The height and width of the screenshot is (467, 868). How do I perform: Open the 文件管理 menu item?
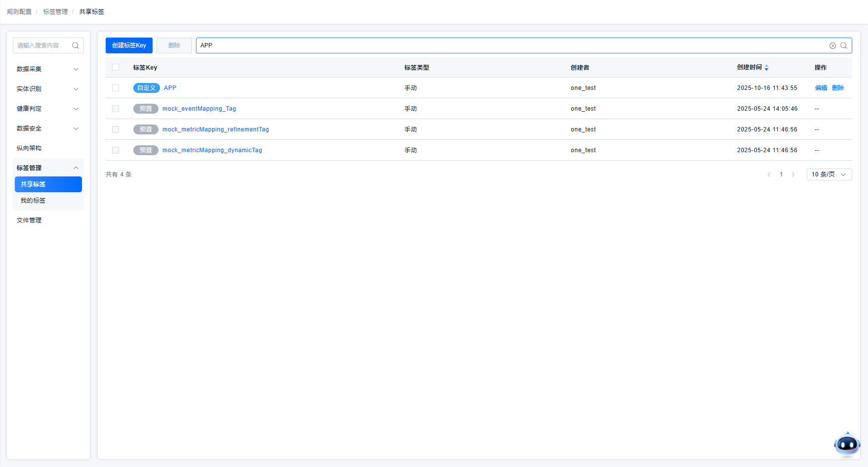click(29, 220)
